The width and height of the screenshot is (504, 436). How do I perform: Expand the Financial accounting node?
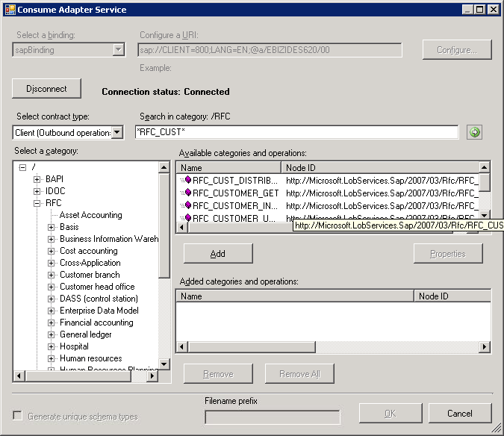click(x=51, y=323)
